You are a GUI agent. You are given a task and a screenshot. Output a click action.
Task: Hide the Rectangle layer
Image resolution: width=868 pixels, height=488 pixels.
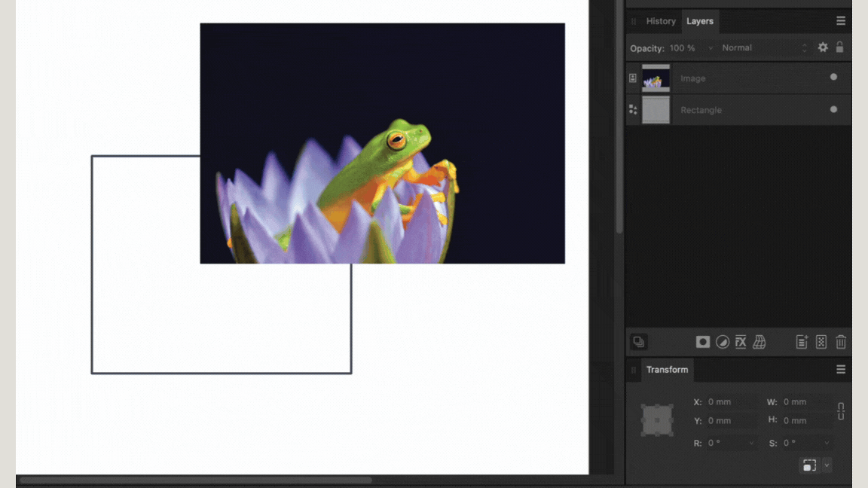click(833, 109)
